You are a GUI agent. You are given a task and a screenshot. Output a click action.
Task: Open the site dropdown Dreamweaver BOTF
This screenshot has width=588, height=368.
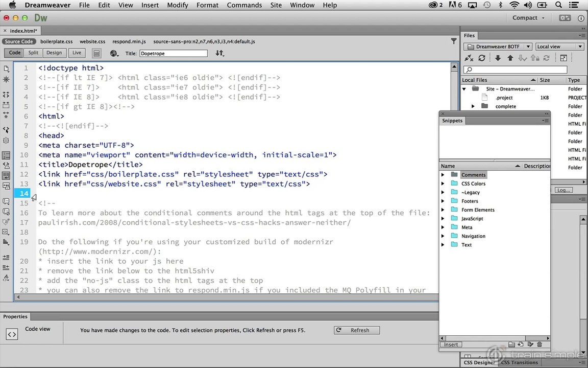(498, 47)
